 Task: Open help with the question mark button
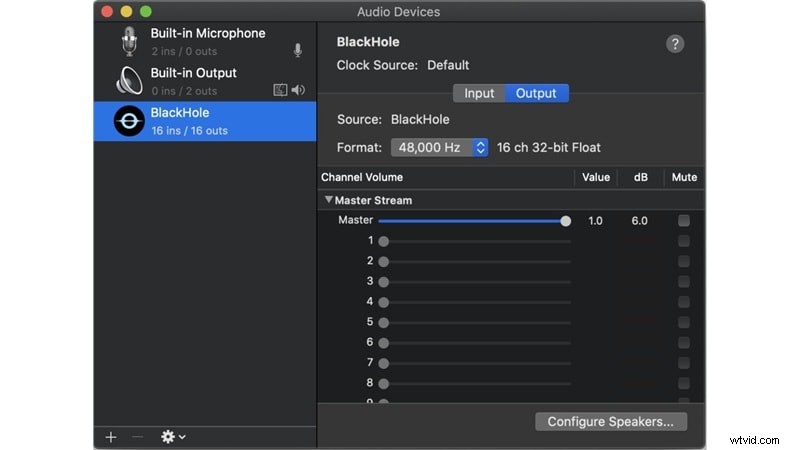coord(675,44)
